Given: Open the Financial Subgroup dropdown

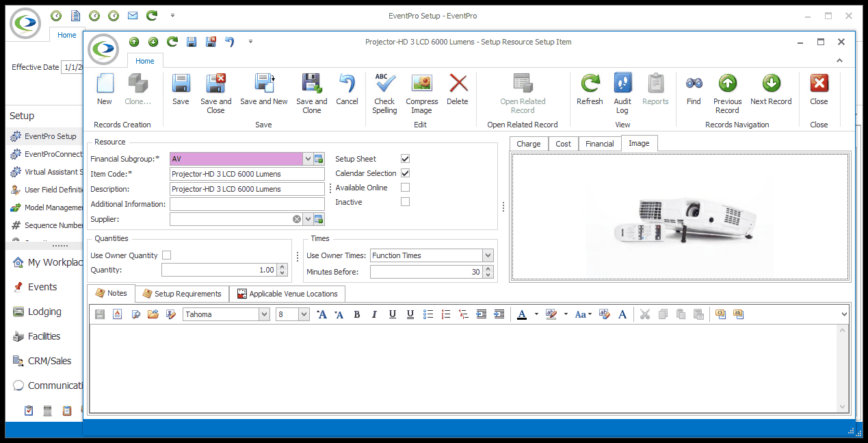Looking at the screenshot, I should click(308, 160).
